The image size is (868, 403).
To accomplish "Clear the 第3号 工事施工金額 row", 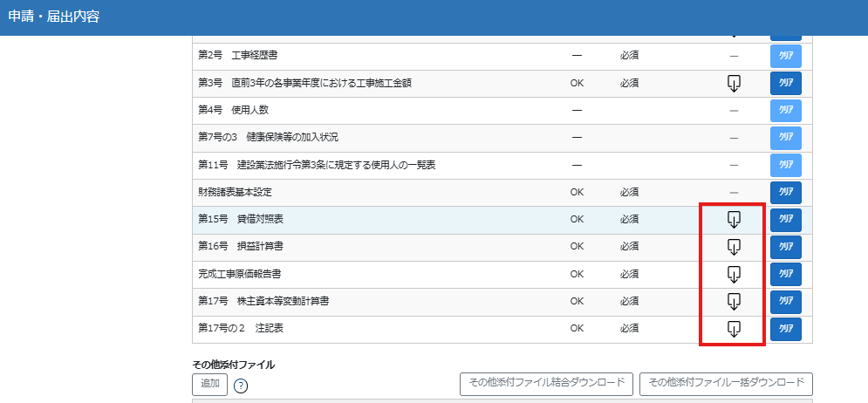I will point(785,84).
